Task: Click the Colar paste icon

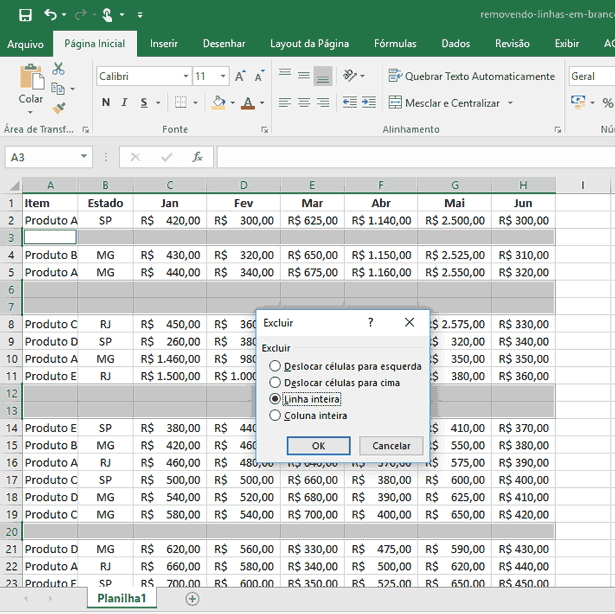Action: click(x=31, y=77)
